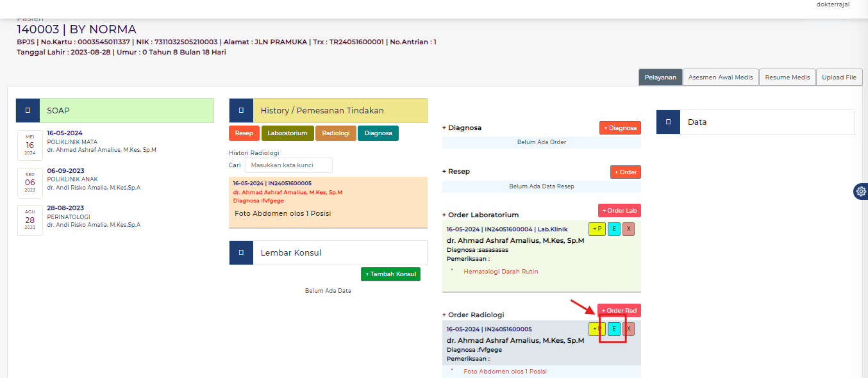Image resolution: width=868 pixels, height=378 pixels.
Task: Click the radiology search keyword input field
Action: pos(288,165)
